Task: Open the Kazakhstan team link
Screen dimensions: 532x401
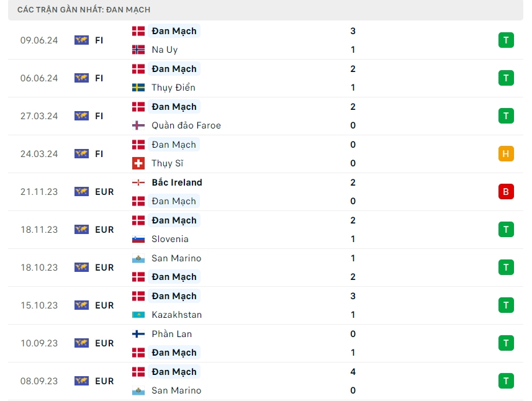Action: (x=176, y=315)
